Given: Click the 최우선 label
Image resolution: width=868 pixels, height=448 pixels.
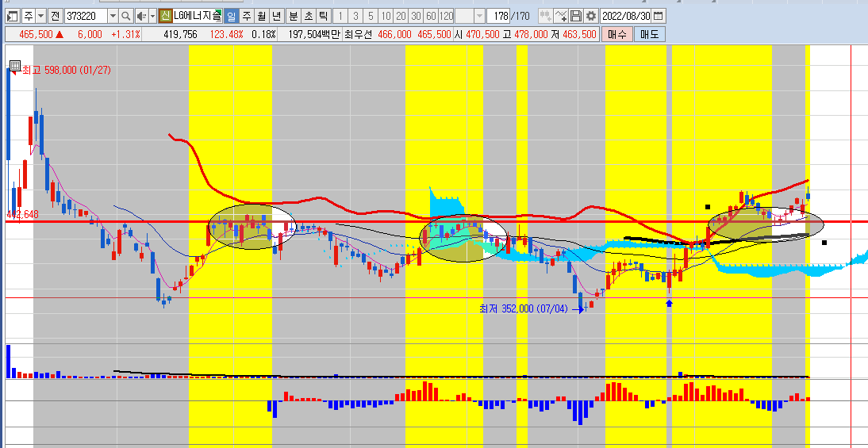Looking at the screenshot, I should coord(359,34).
